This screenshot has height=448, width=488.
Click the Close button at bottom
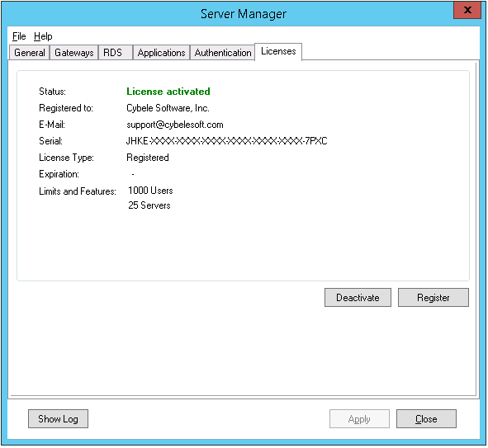(426, 419)
